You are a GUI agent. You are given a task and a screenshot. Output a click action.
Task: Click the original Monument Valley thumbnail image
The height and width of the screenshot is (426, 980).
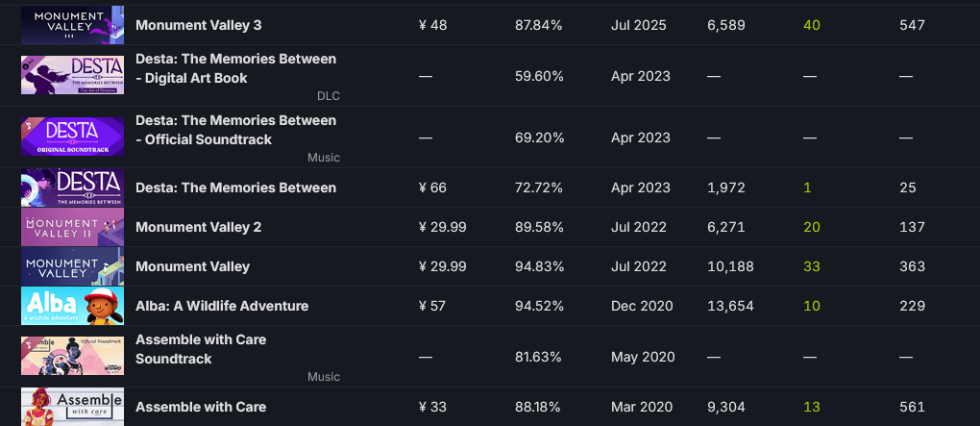[x=72, y=266]
